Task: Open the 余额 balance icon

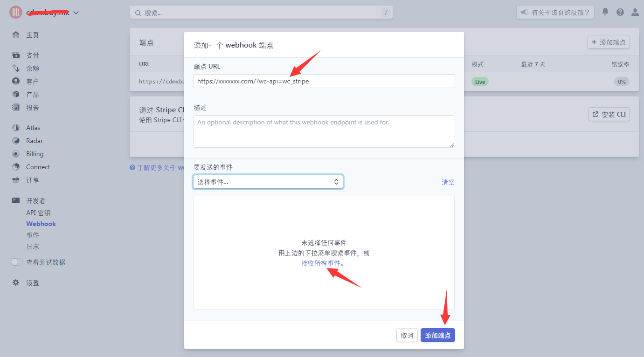Action: click(x=16, y=69)
